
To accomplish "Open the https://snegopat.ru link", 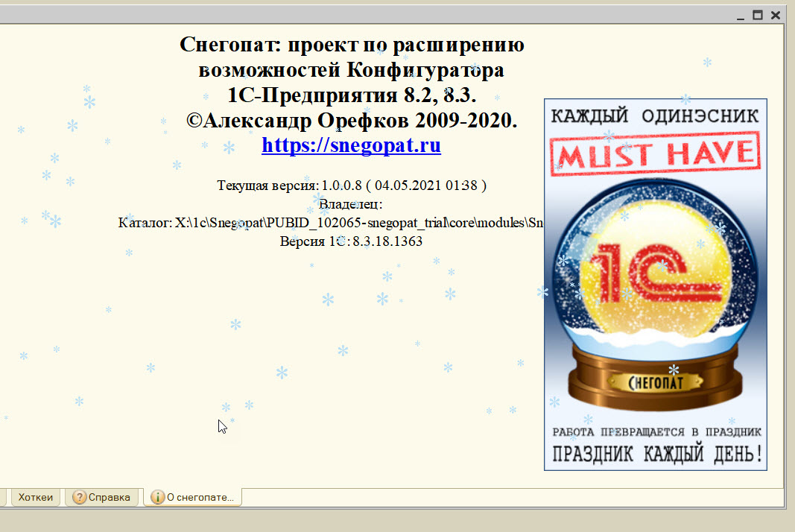I will tap(352, 145).
